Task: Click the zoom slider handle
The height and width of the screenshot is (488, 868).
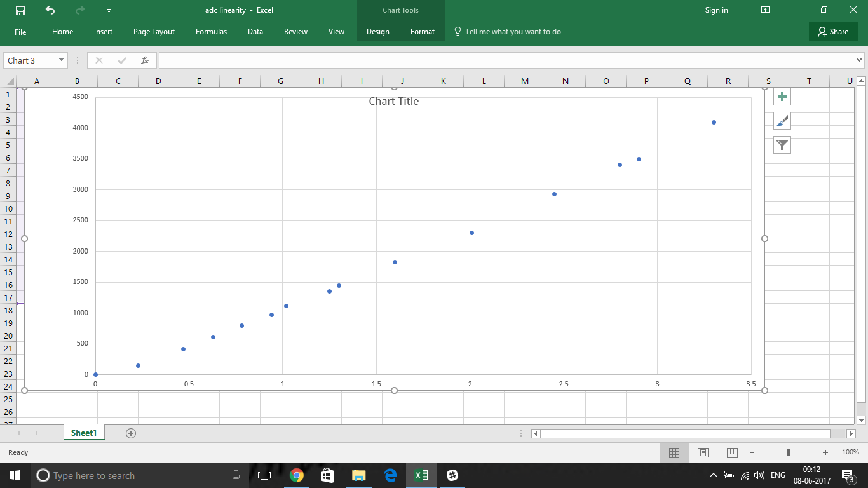Action: point(789,452)
